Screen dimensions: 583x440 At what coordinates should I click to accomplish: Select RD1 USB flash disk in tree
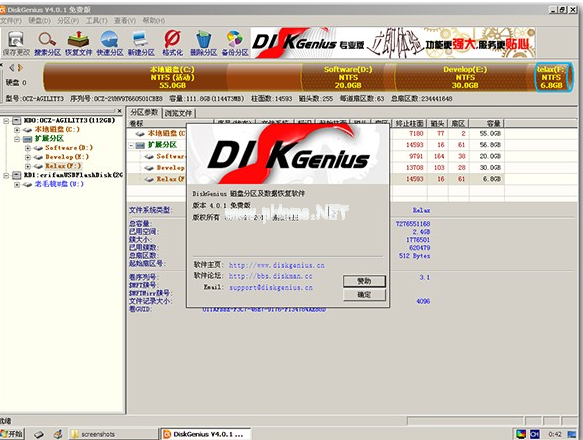(x=73, y=175)
